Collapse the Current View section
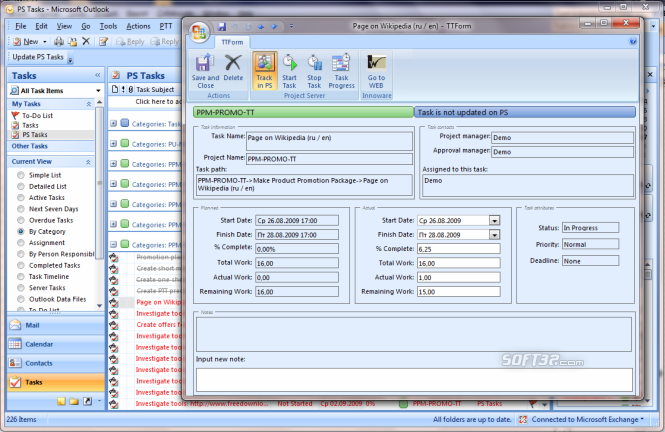 88,162
